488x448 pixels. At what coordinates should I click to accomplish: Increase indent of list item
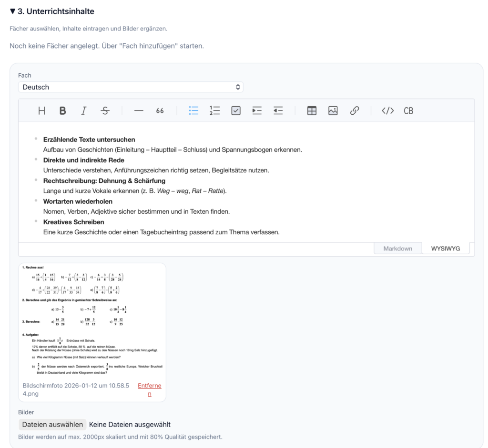(257, 111)
